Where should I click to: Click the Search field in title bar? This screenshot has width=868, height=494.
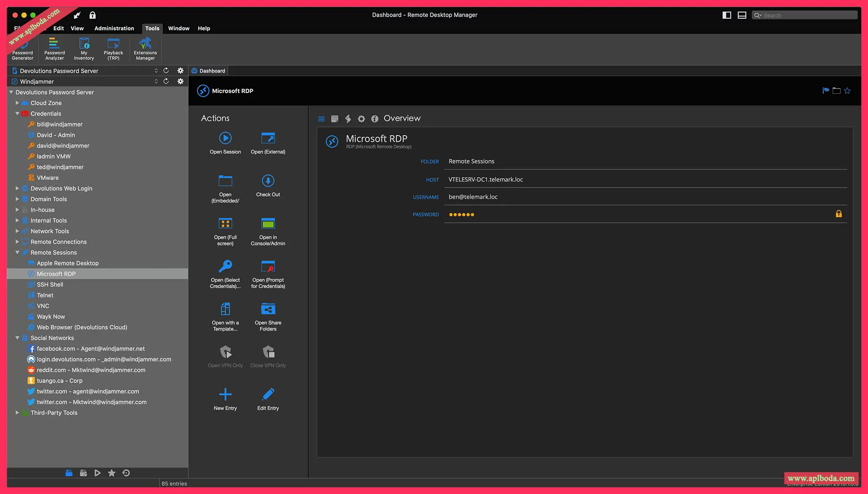pos(805,15)
